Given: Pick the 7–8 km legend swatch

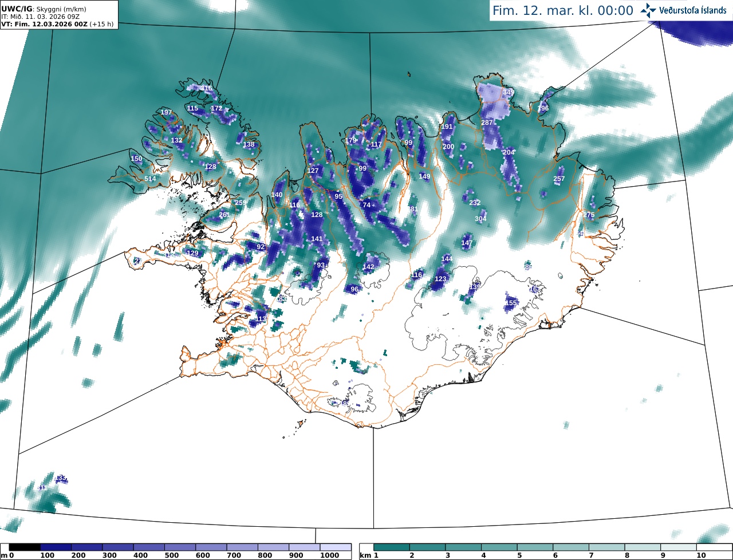Looking at the screenshot, I should click(x=608, y=547).
